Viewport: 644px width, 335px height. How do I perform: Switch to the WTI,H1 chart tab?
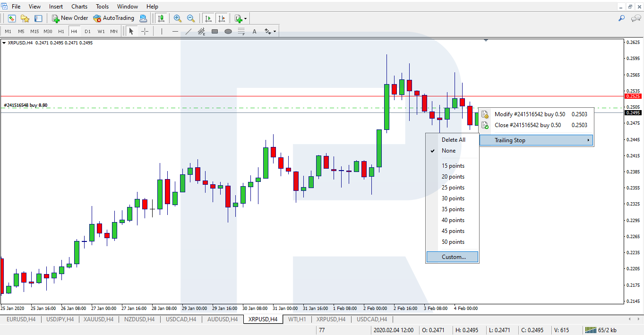point(297,319)
